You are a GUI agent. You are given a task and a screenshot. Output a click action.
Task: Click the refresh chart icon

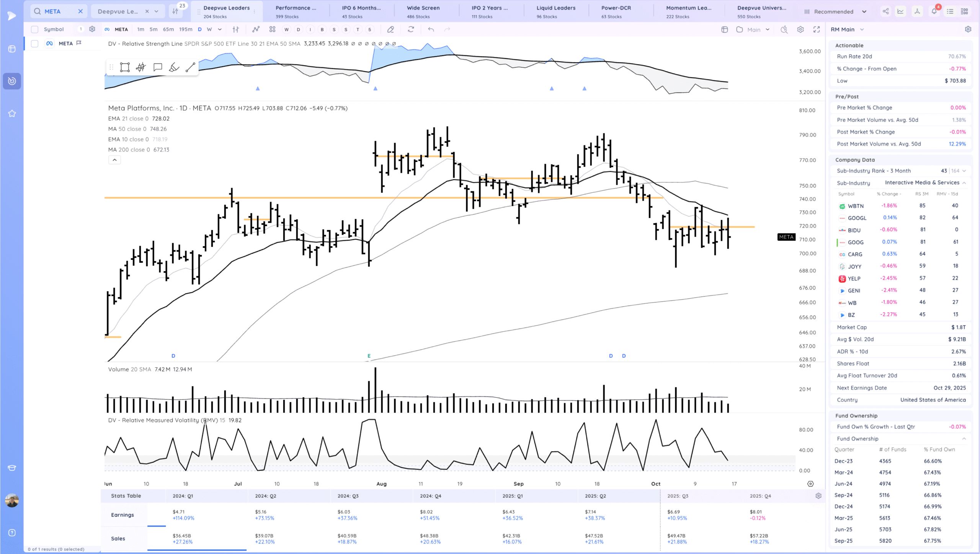[411, 29]
